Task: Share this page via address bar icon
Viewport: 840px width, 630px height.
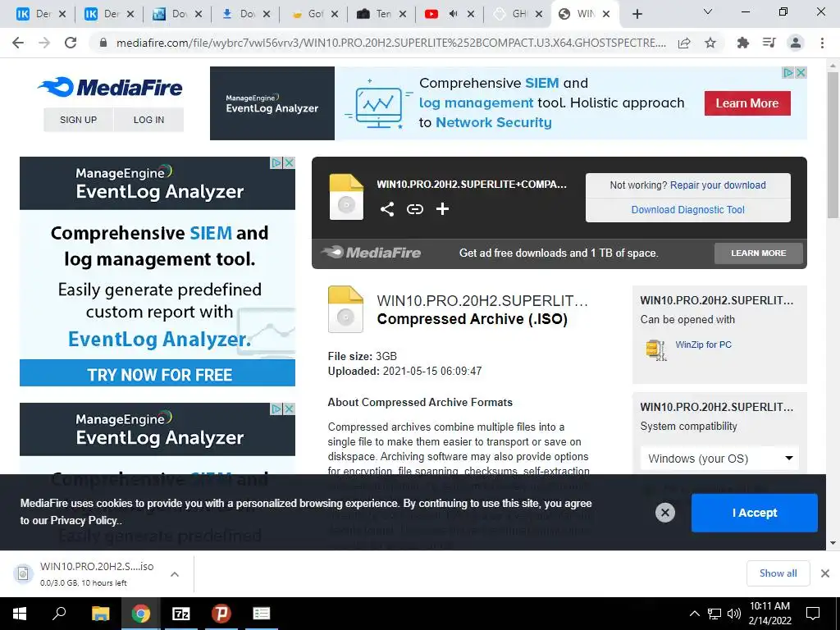Action: pos(684,43)
